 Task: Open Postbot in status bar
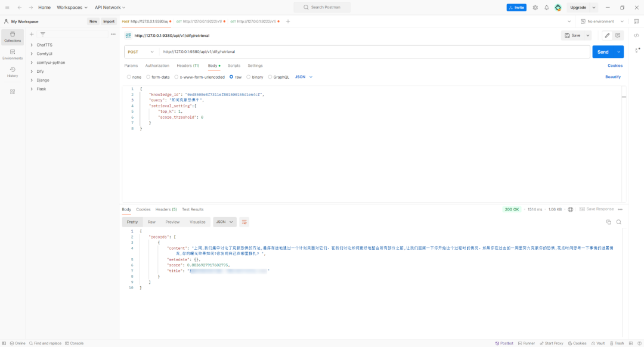tap(504, 343)
